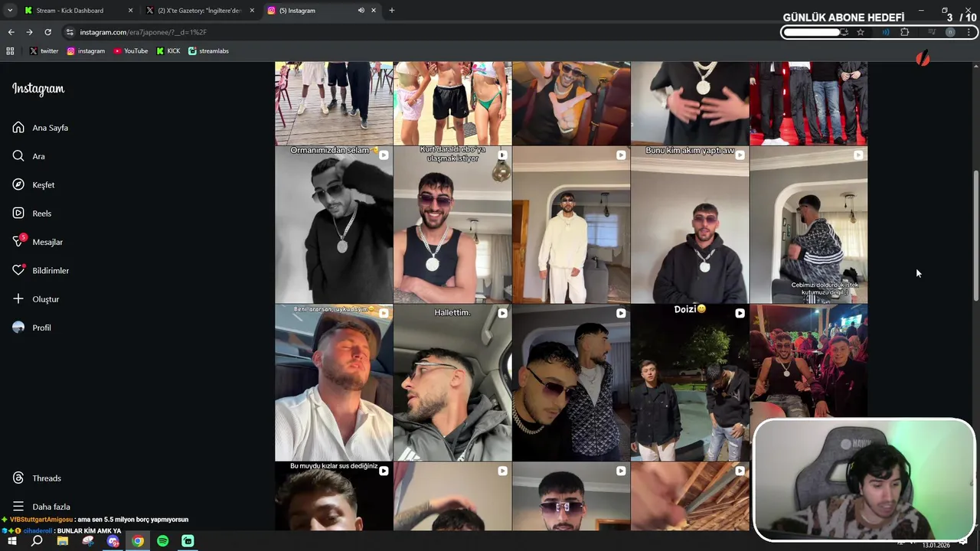View site information for instagram.com
The image size is (980, 551).
70,32
